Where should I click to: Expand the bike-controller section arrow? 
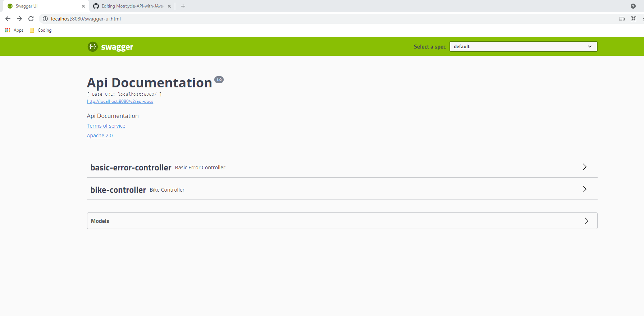pyautogui.click(x=585, y=189)
